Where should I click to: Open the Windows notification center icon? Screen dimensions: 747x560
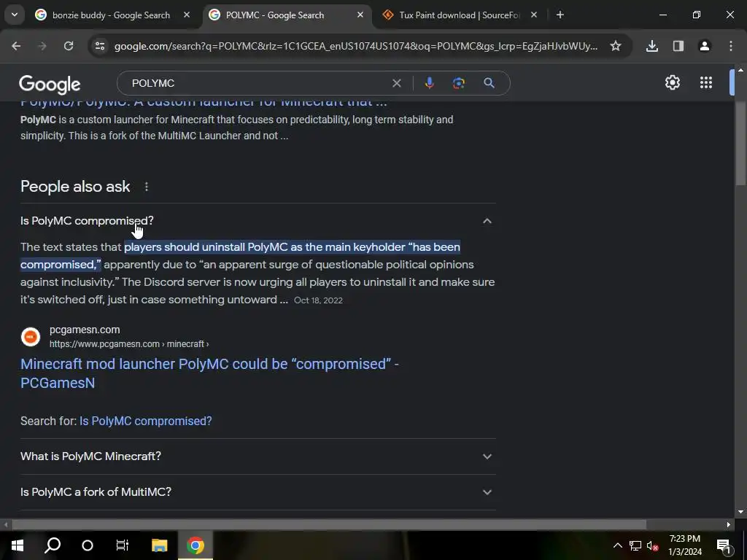pos(724,545)
